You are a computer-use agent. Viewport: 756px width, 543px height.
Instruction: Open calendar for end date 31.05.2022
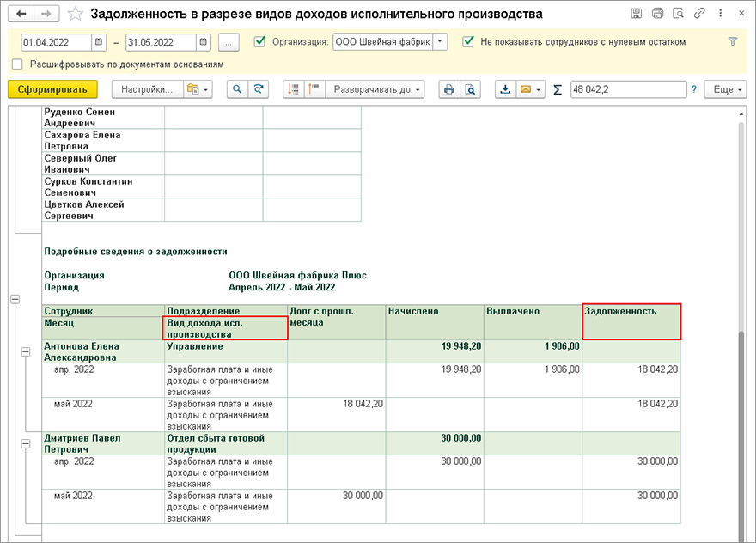[204, 42]
